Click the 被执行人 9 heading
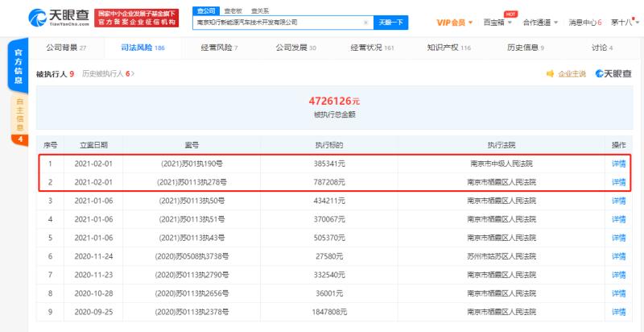Screen dimensions: 644x332 (x=55, y=74)
